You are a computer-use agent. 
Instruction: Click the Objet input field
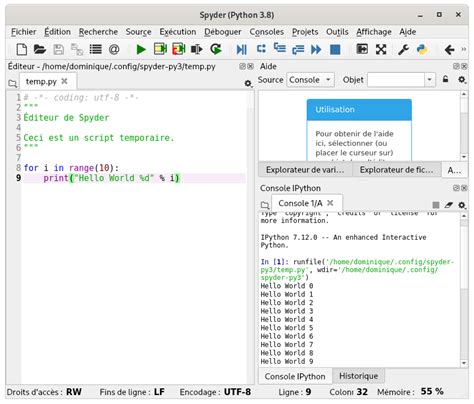pyautogui.click(x=396, y=80)
